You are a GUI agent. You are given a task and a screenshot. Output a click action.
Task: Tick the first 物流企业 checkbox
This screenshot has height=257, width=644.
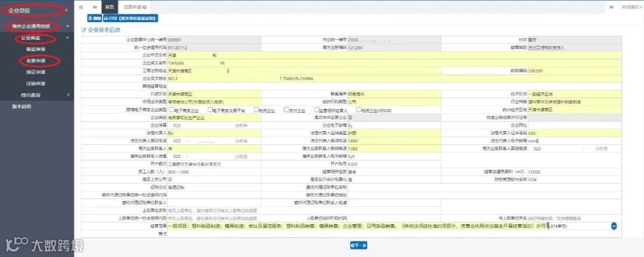click(x=256, y=110)
